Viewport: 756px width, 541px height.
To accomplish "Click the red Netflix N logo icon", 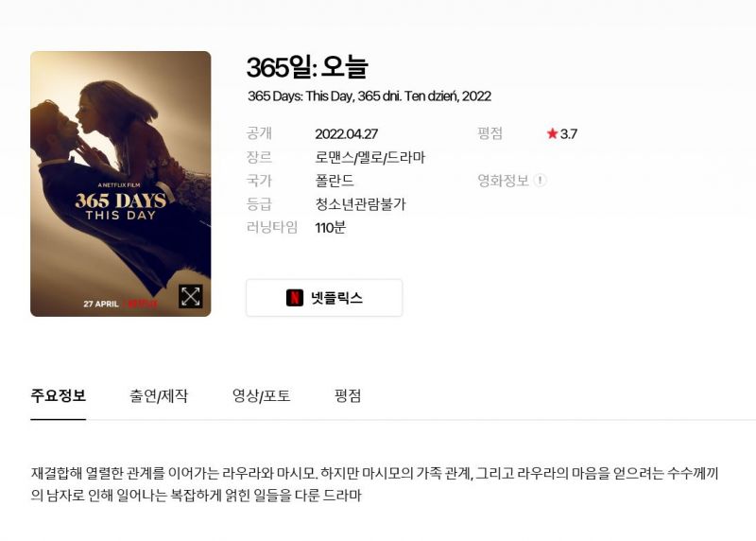I will pyautogui.click(x=295, y=298).
